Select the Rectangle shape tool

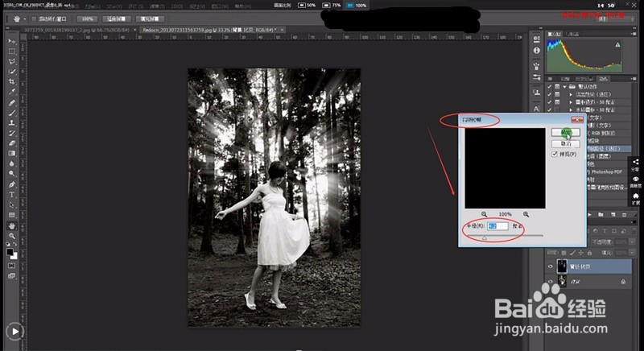pyautogui.click(x=12, y=215)
